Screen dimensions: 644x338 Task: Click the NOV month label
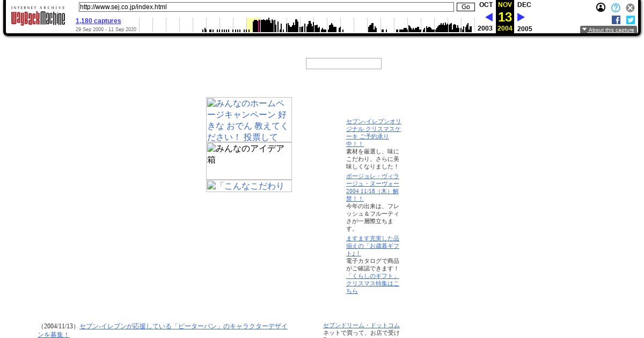point(505,5)
